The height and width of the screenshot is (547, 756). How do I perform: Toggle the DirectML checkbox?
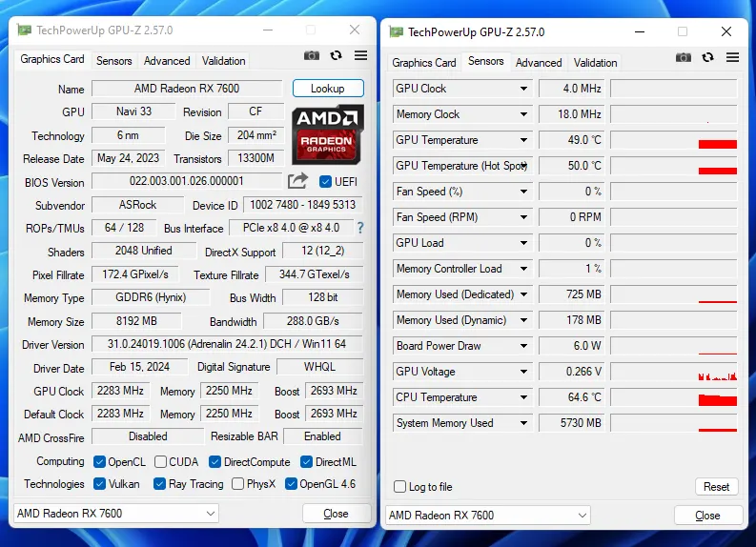point(306,461)
